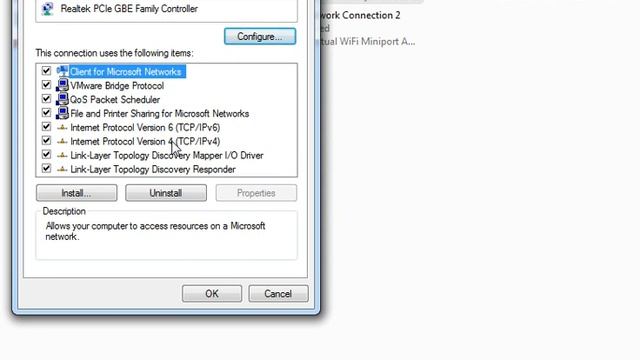Click Realtek PCIe GBE Family Controller text

(129, 9)
